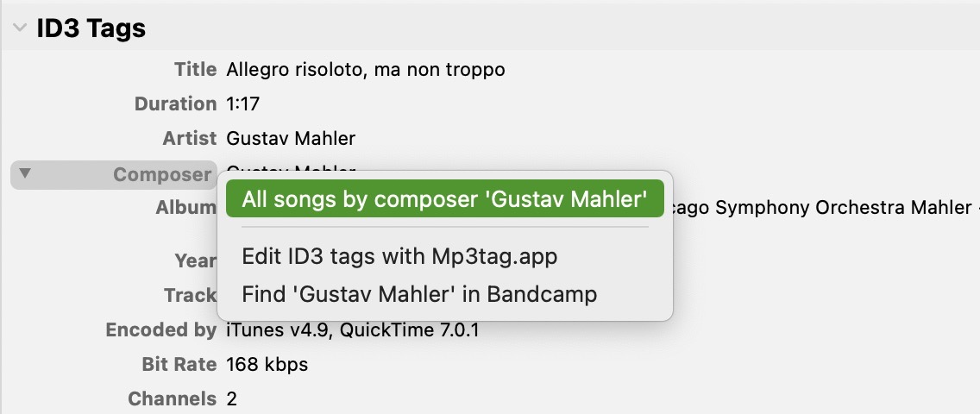Click the Composer row disclosure triangle
The width and height of the screenshot is (980, 414).
click(x=25, y=173)
